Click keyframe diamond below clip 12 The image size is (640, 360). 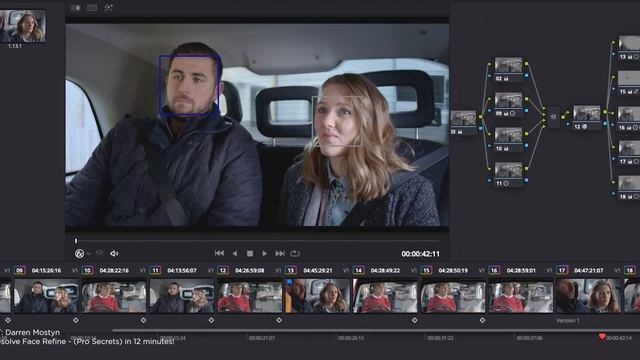tap(279, 320)
